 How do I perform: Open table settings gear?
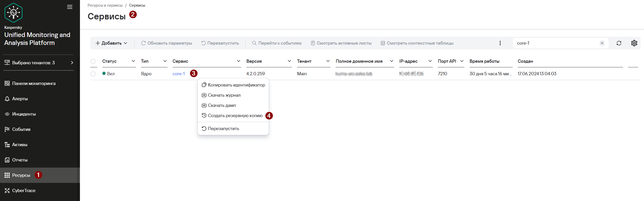[x=634, y=43]
